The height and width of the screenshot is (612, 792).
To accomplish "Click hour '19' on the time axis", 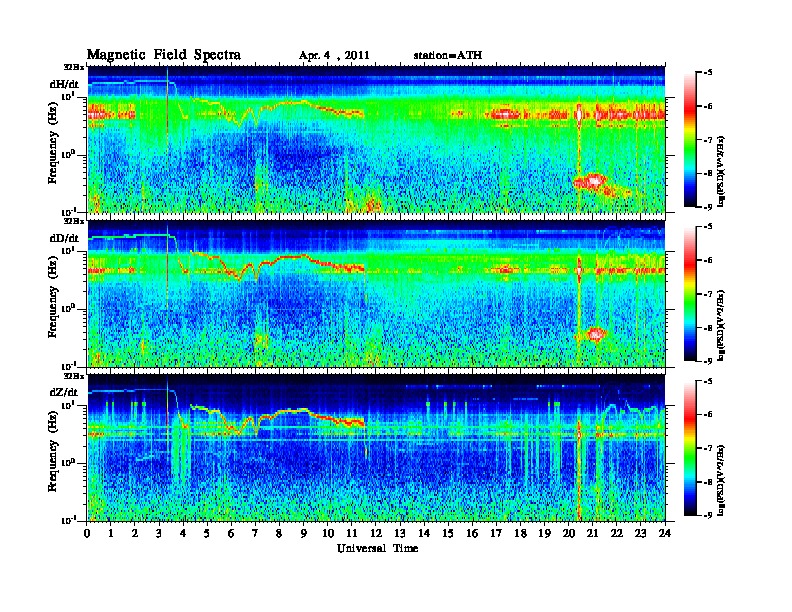I will [544, 534].
